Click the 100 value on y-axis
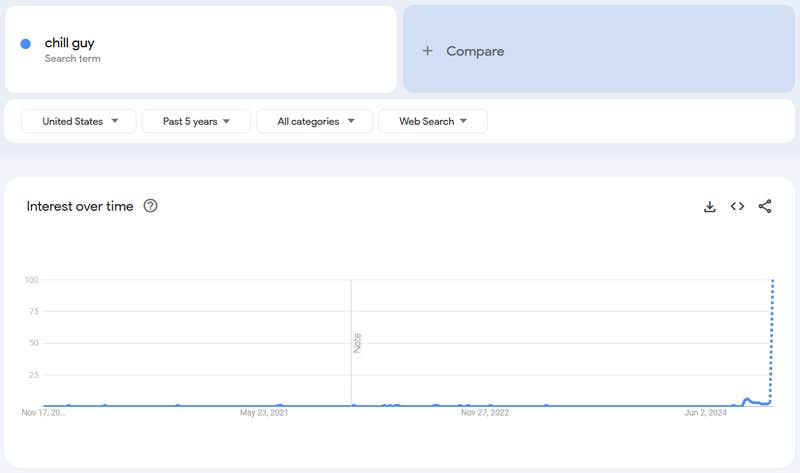Image resolution: width=800 pixels, height=473 pixels. [x=31, y=280]
